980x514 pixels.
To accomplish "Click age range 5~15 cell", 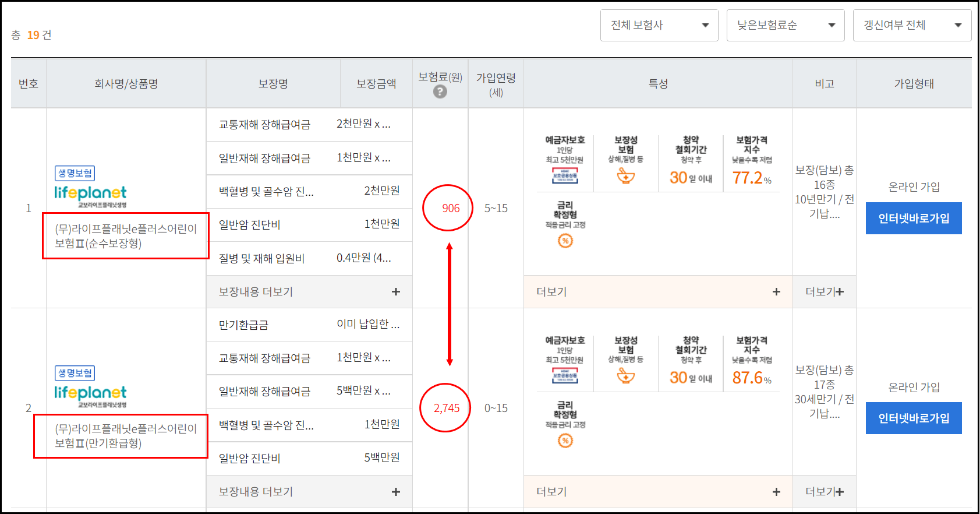I will [496, 208].
